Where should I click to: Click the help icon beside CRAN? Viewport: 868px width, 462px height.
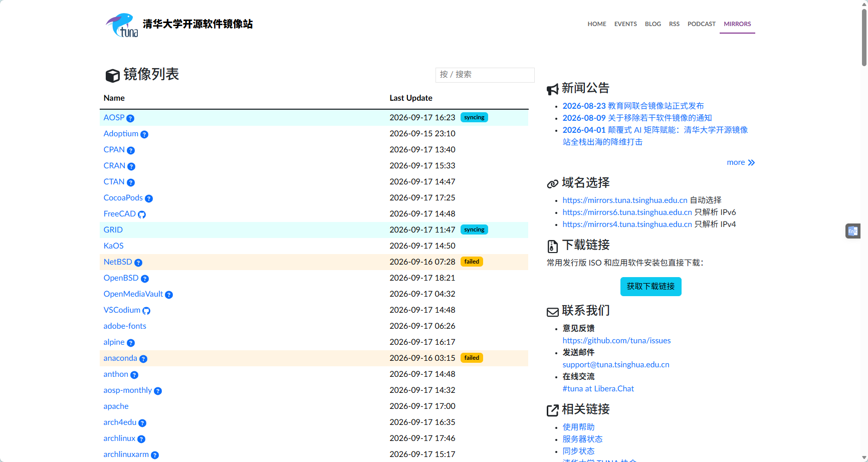pyautogui.click(x=131, y=166)
